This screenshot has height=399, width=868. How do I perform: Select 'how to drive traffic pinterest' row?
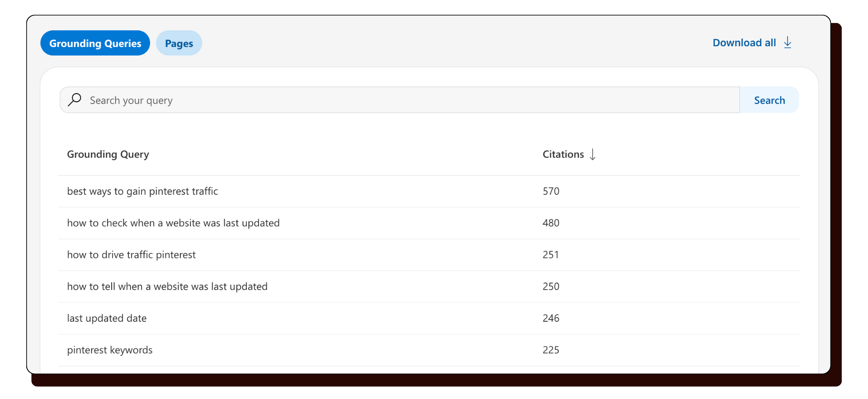(x=131, y=254)
